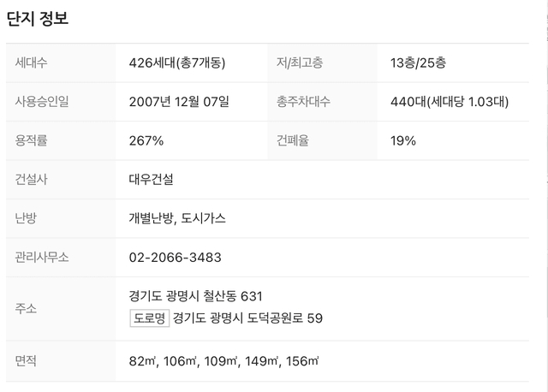
Task: Click the 개별난방, 도시가스 heating value
Action: coord(177,219)
